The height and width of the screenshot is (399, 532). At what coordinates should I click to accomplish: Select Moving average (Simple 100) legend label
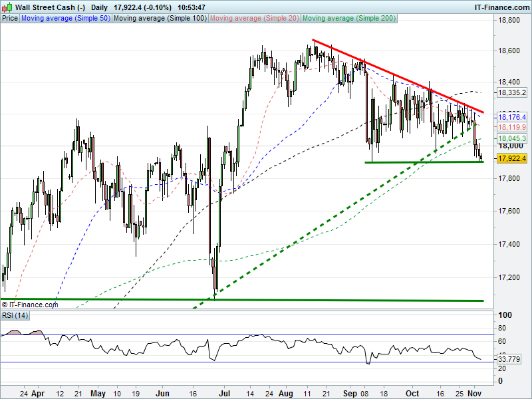point(160,19)
